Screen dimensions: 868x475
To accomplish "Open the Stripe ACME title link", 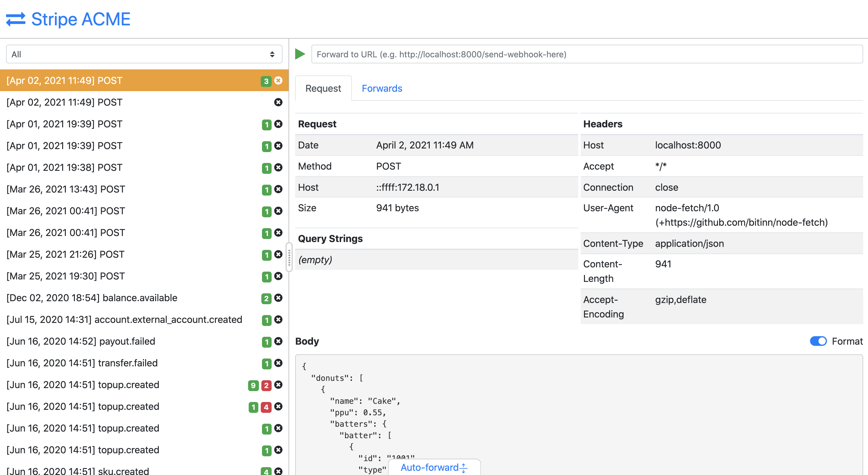I will [x=81, y=19].
